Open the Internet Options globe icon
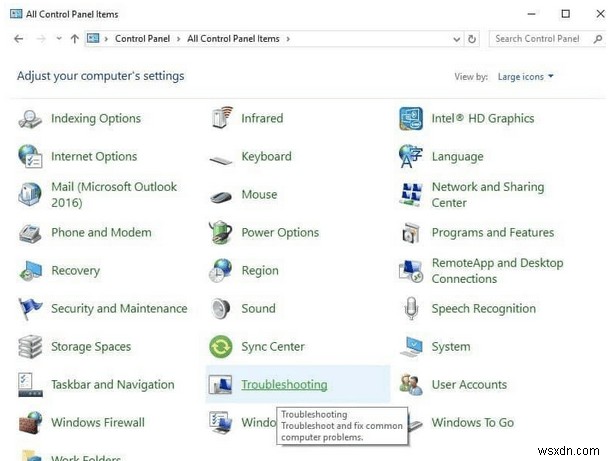Viewport: 611px width, 461px height. pos(30,156)
